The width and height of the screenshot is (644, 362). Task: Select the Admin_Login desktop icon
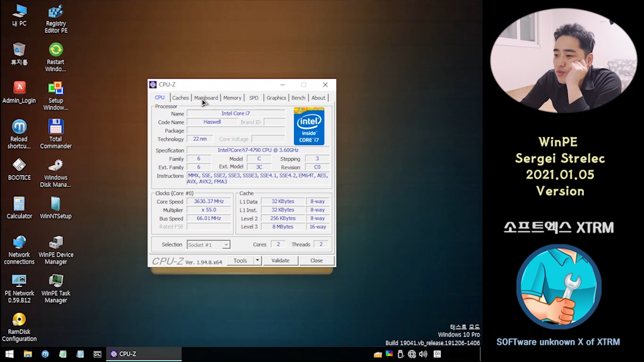19,92
